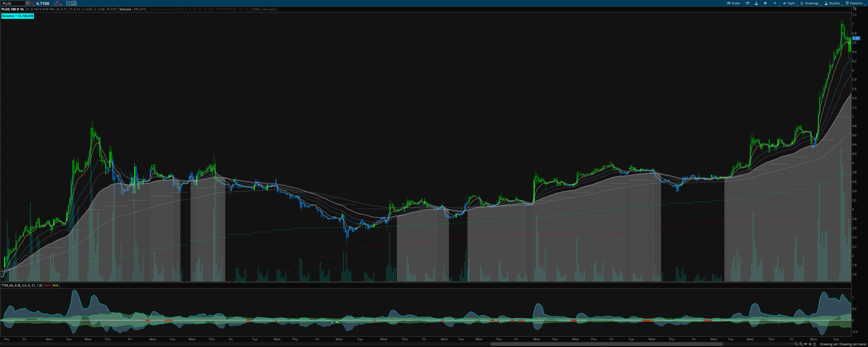Click the zoom in magnifier icon
Image resolution: width=868 pixels, height=347 pixels.
[x=801, y=344]
